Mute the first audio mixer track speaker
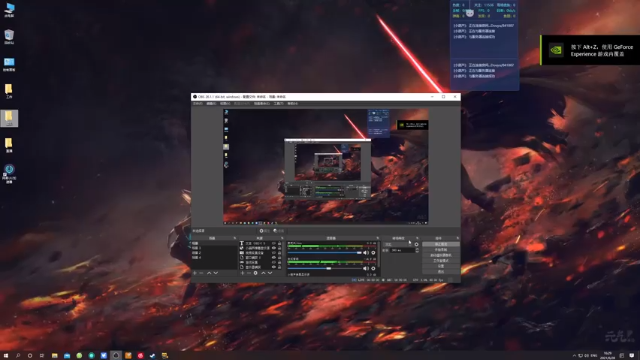 [366, 253]
